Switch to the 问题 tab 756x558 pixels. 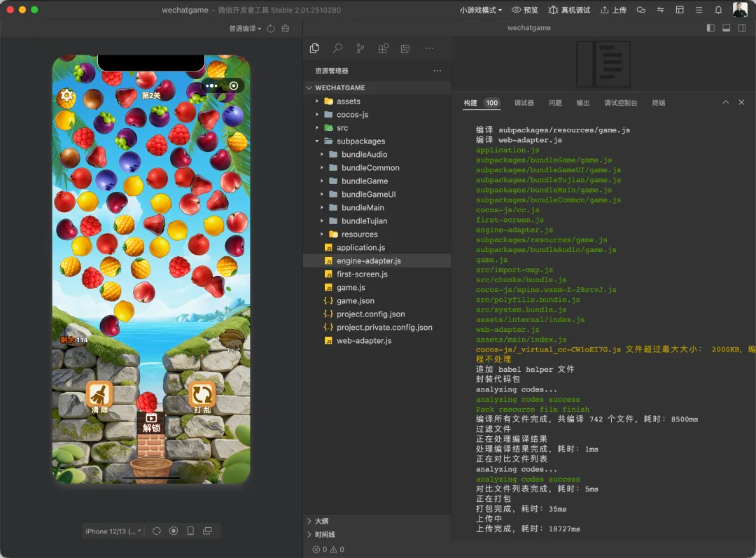pos(555,103)
